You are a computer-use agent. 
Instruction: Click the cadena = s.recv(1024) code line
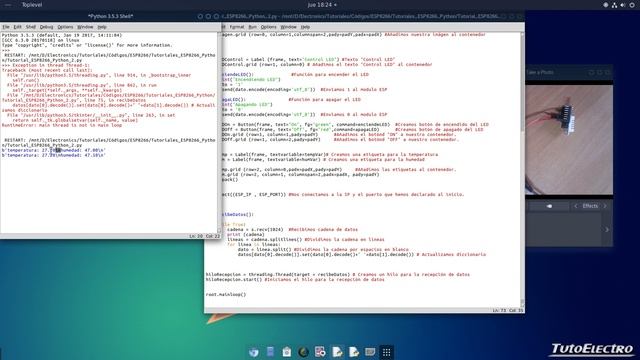pyautogui.click(x=292, y=229)
